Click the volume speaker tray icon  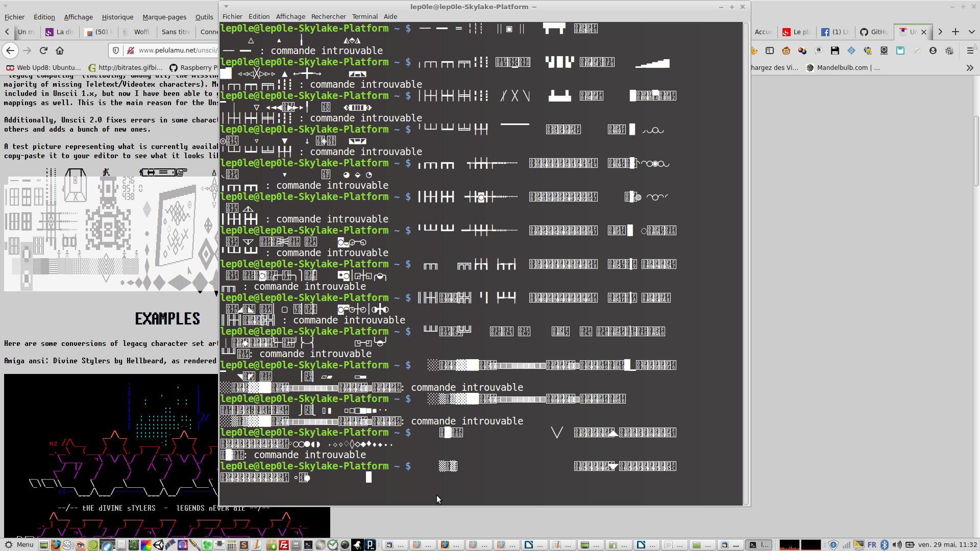click(897, 545)
